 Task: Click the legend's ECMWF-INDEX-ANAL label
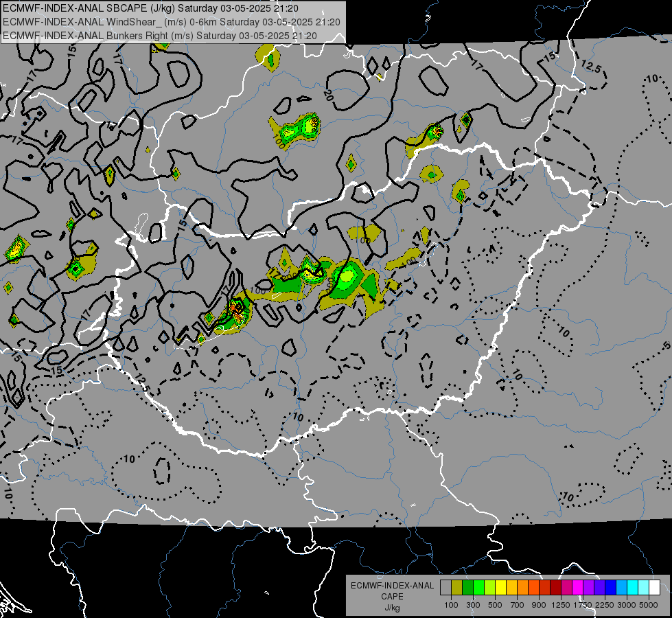[392, 586]
